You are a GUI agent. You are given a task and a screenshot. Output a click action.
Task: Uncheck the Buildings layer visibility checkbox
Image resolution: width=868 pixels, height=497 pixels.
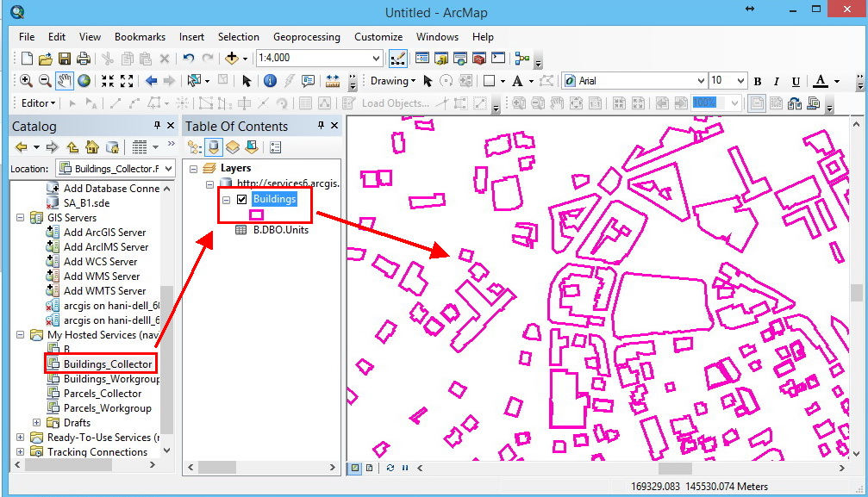point(242,199)
